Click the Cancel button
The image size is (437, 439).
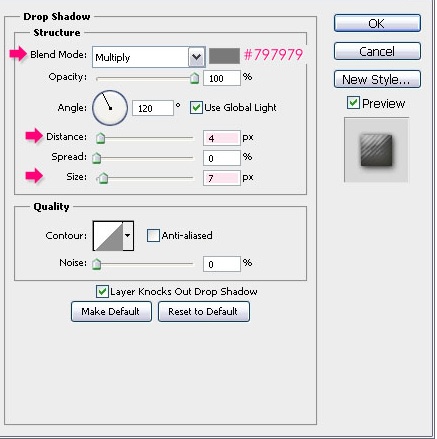click(377, 51)
